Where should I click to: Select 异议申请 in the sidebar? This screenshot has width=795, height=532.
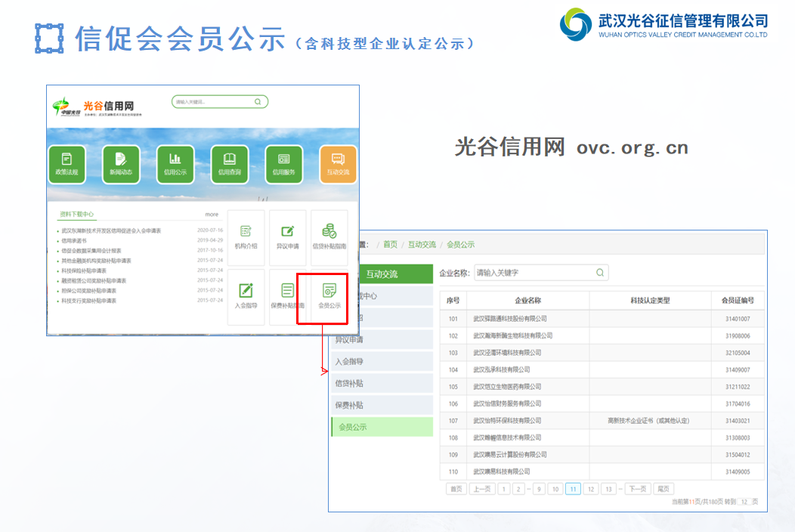click(x=382, y=340)
